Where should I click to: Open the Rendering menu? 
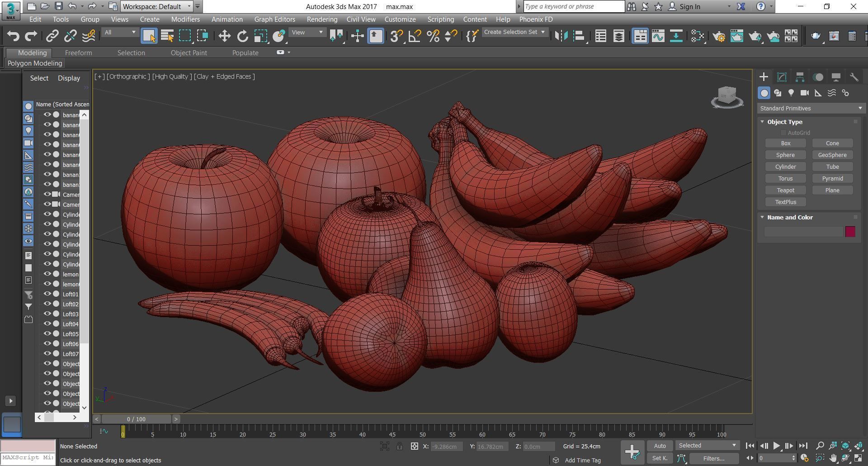click(x=322, y=19)
